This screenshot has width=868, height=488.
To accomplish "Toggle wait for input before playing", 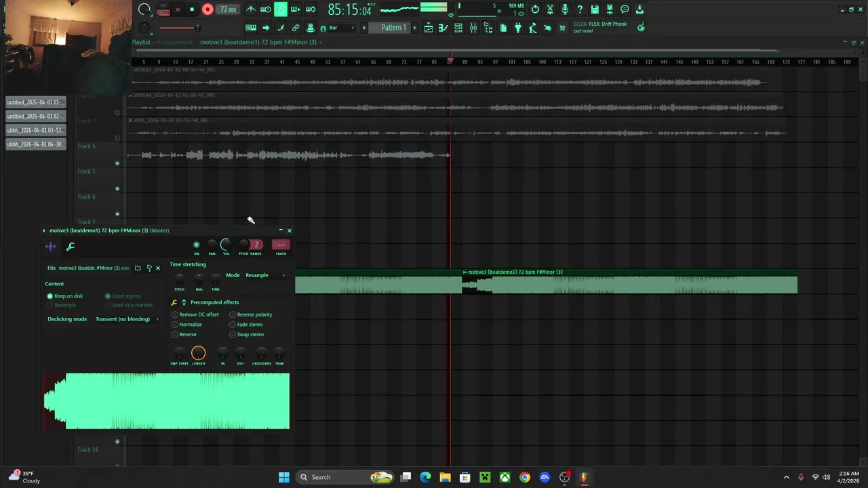I will [266, 9].
